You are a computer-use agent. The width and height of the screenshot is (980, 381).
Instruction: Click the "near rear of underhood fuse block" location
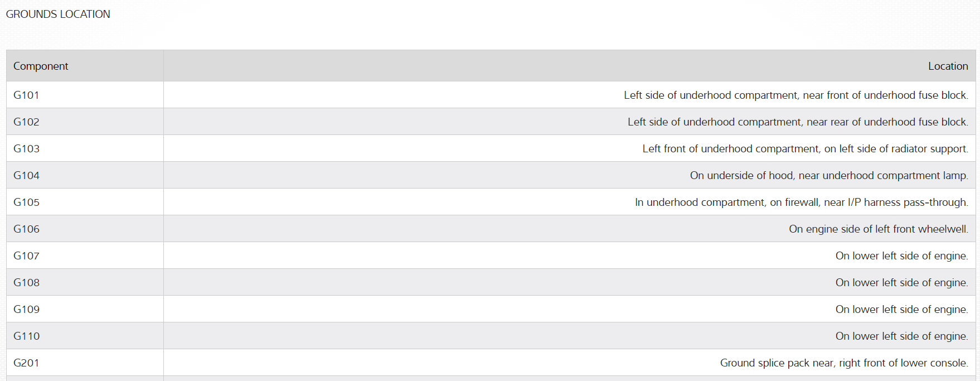coord(798,122)
